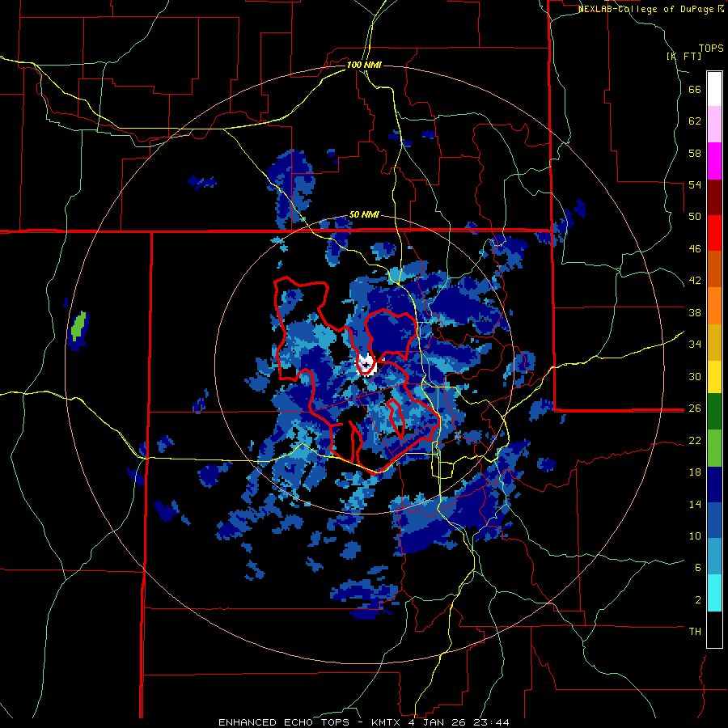Image resolution: width=728 pixels, height=728 pixels.
Task: Select the cyan legend color band
Action: click(x=714, y=593)
